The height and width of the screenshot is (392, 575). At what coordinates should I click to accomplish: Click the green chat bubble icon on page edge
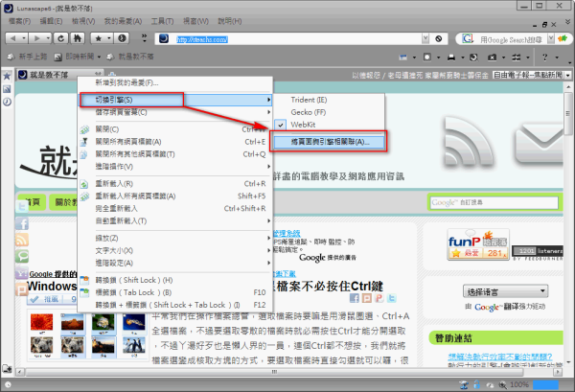(22, 256)
